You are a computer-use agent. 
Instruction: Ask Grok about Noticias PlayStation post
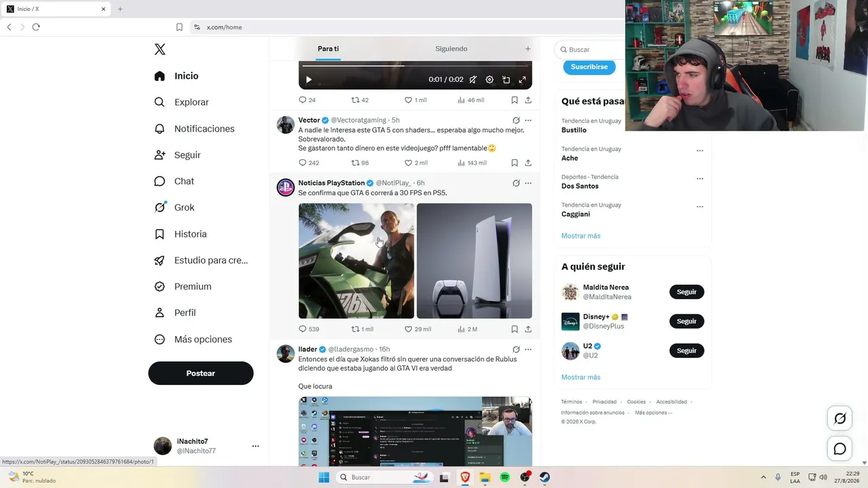tap(516, 183)
